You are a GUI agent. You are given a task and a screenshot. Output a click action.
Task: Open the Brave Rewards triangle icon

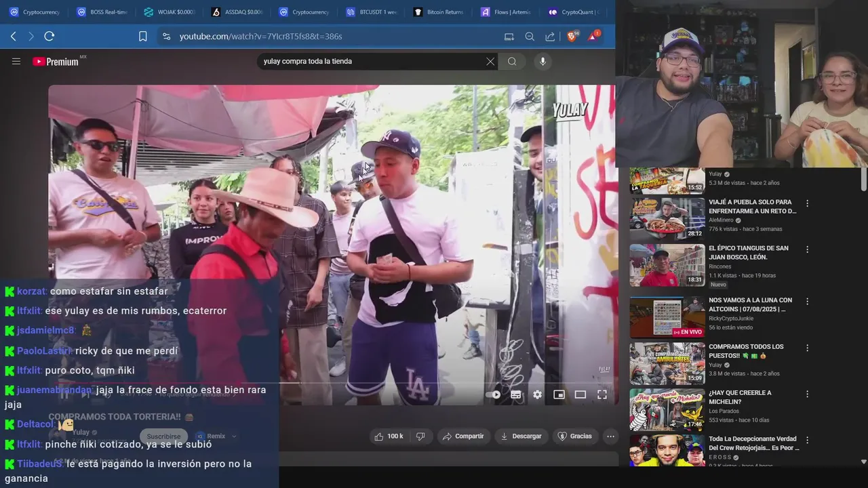pyautogui.click(x=593, y=36)
